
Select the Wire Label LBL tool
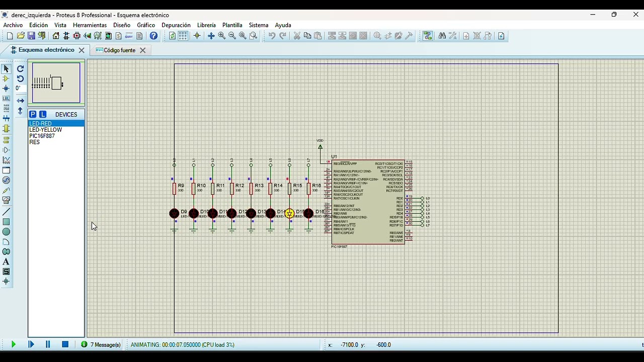click(x=6, y=99)
